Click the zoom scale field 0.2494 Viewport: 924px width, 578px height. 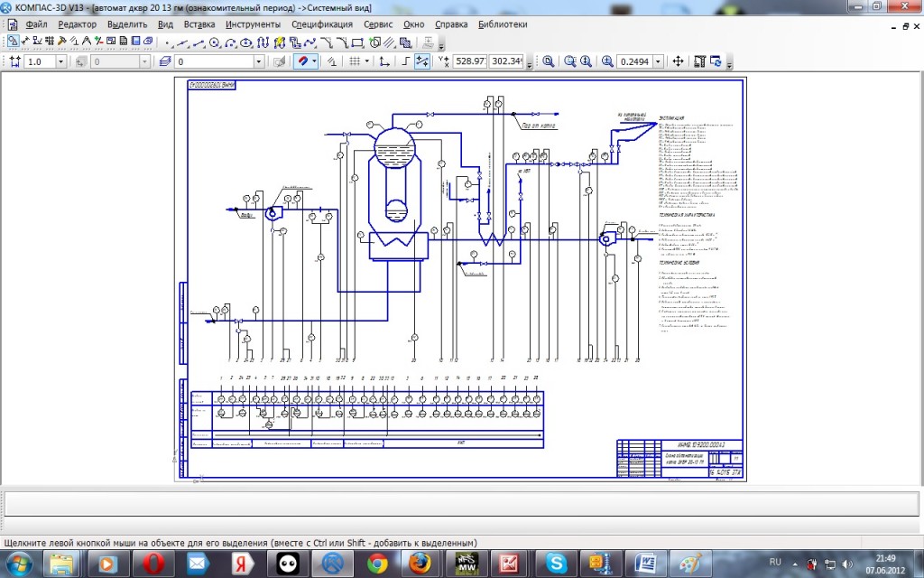click(634, 61)
